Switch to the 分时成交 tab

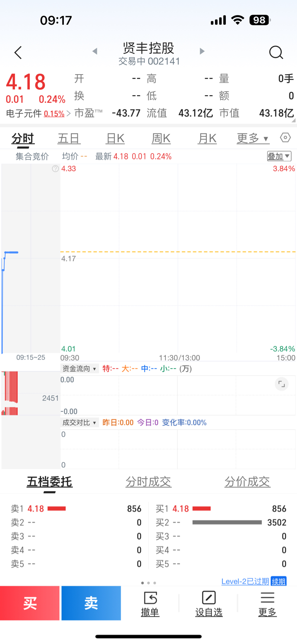pyautogui.click(x=148, y=482)
